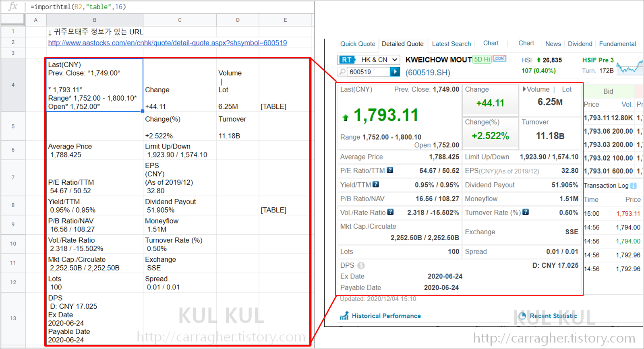Open the first Chart tab after Latest Search

[x=491, y=43]
